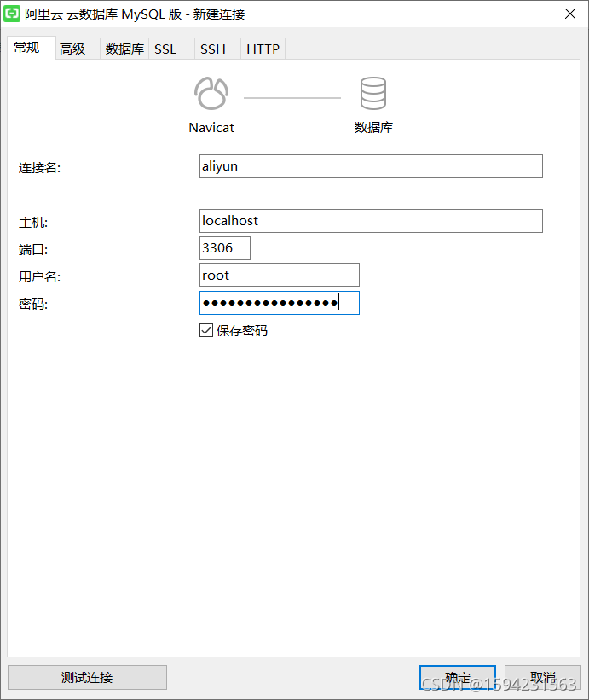
Task: Click the database cylinder icon
Action: 373,93
